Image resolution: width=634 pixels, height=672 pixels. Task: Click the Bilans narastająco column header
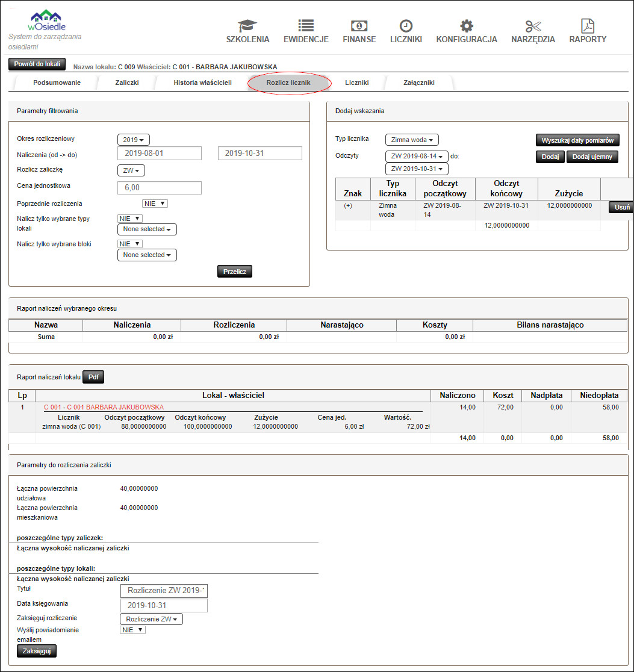[x=550, y=325]
